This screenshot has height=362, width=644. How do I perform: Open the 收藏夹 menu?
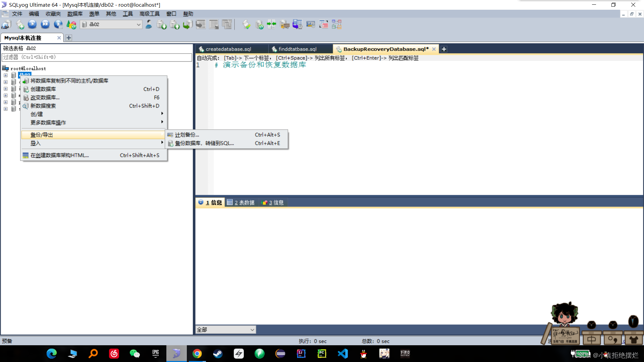[53, 14]
